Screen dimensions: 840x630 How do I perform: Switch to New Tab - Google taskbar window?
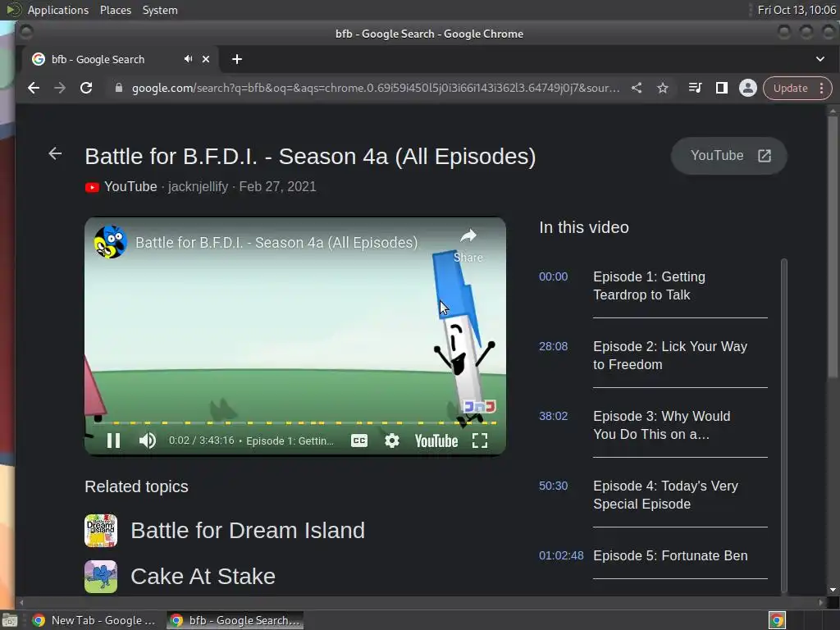(x=94, y=620)
